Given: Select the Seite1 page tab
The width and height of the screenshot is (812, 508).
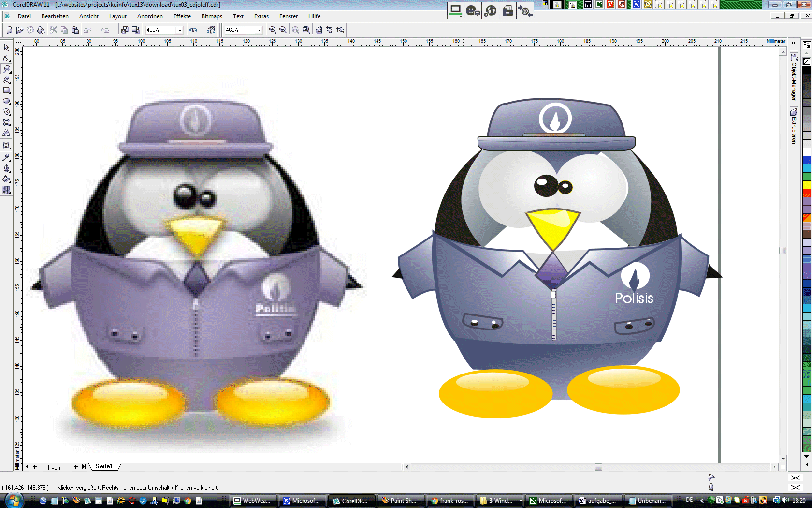Looking at the screenshot, I should [104, 466].
